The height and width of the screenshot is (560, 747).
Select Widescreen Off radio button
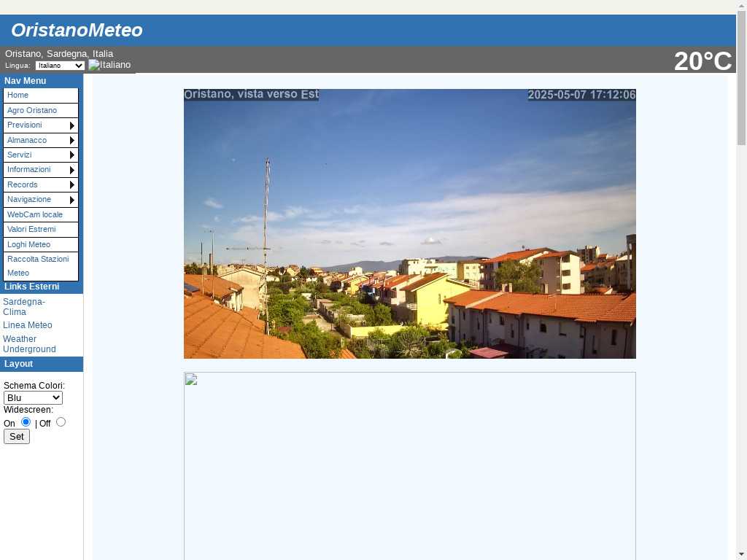coord(61,422)
